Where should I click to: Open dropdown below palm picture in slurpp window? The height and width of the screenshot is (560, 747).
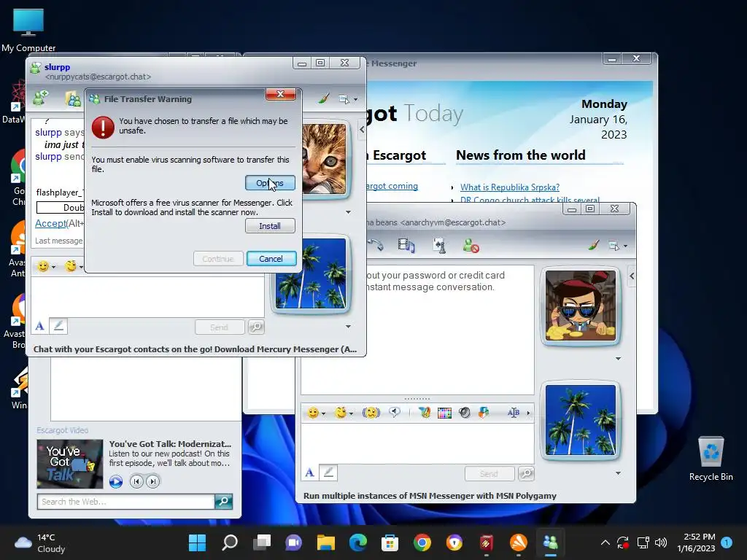pos(348,326)
